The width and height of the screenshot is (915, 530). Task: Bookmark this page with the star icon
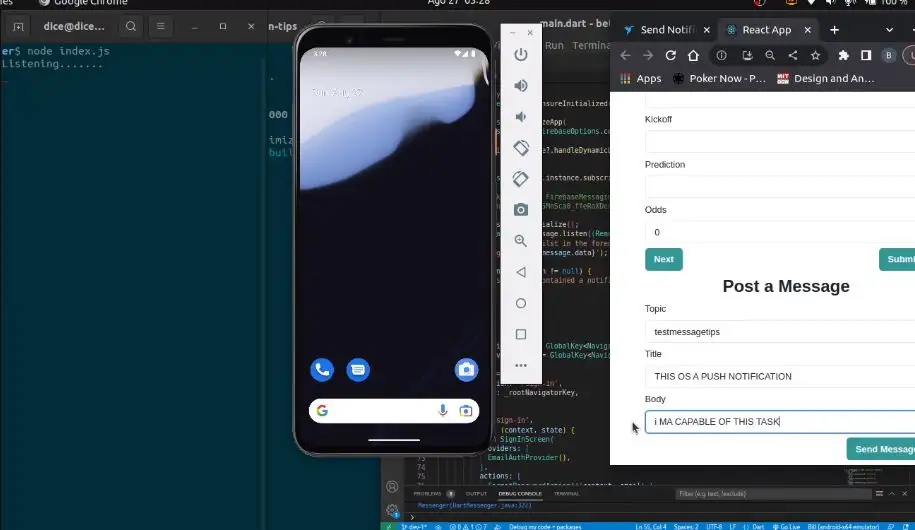point(816,56)
